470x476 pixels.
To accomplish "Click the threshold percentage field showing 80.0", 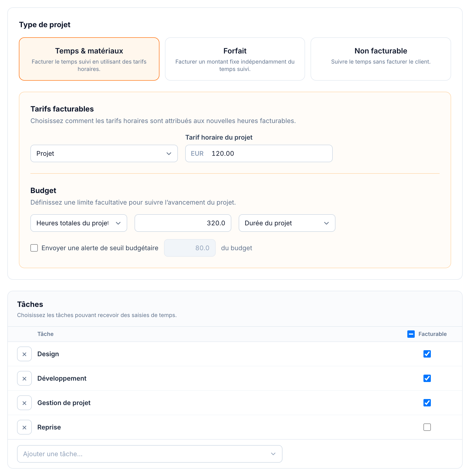I will pos(190,248).
